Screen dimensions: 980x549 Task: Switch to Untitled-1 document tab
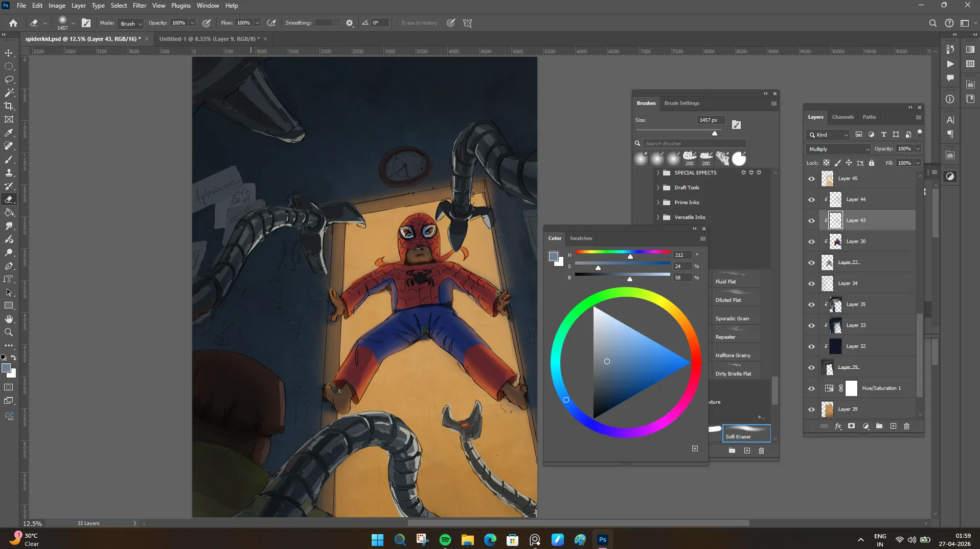coord(209,39)
